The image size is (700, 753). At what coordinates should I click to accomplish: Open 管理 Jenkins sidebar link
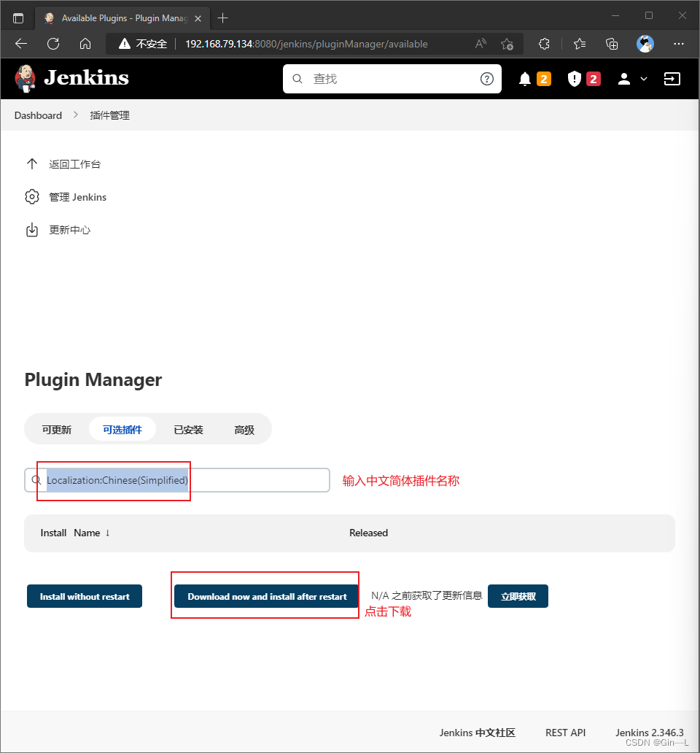click(x=78, y=197)
